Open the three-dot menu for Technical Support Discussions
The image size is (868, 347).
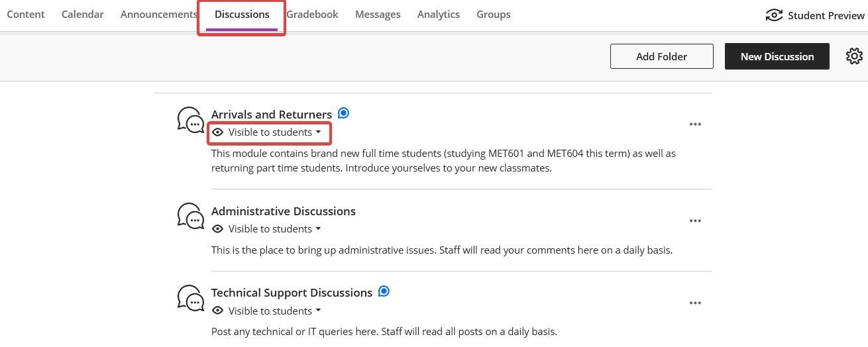pos(695,303)
